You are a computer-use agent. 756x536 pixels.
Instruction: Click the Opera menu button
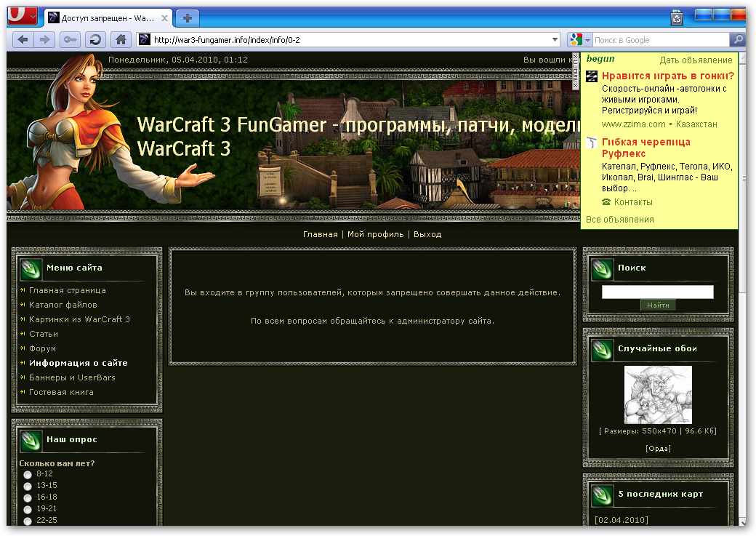(22, 16)
